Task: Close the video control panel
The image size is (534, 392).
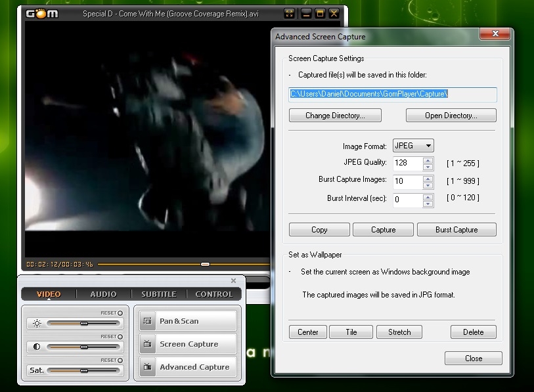Action: (233, 280)
